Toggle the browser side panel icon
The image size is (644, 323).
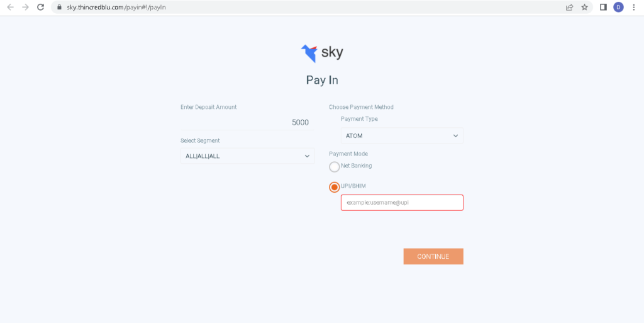603,8
